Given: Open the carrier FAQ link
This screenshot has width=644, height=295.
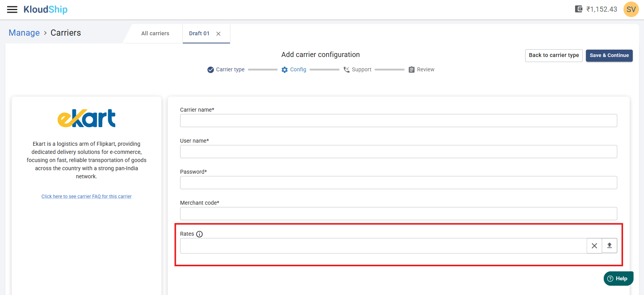Looking at the screenshot, I should (x=86, y=197).
